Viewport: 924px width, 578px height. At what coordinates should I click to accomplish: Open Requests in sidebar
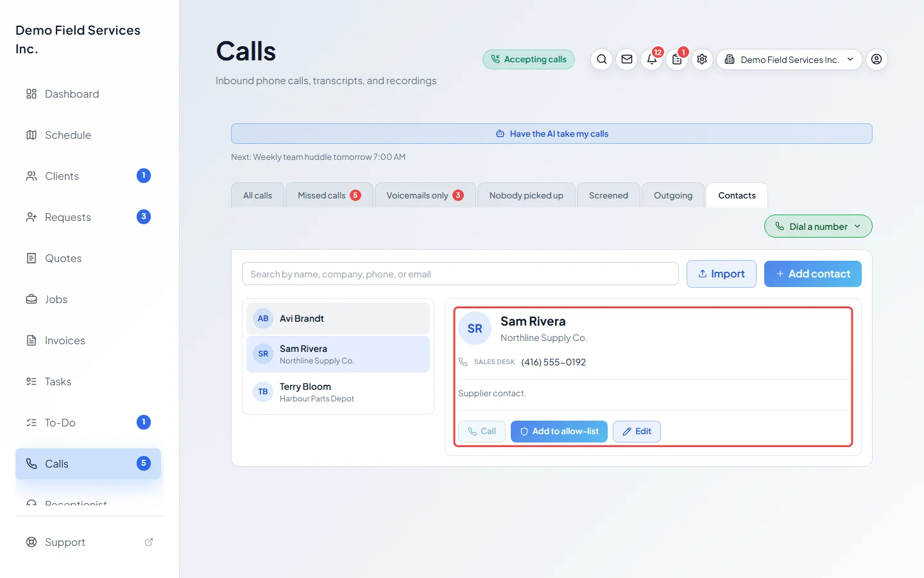(x=89, y=217)
